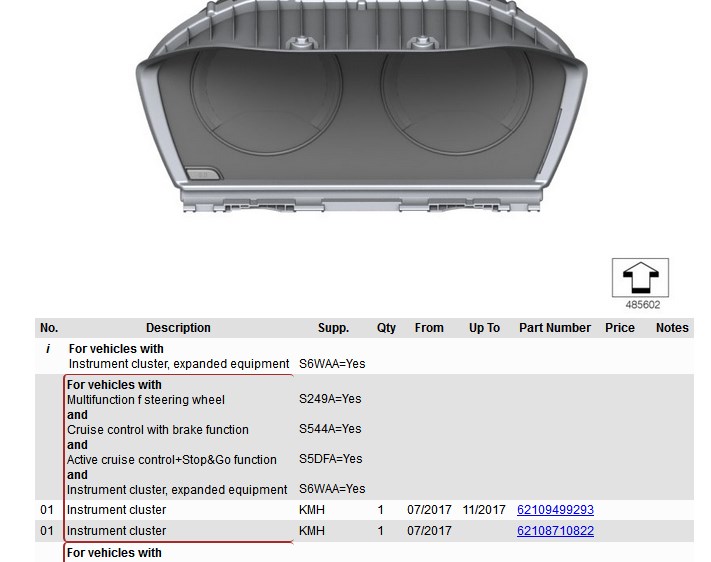This screenshot has width=711, height=562.
Task: Click the Qty column header
Action: [386, 328]
